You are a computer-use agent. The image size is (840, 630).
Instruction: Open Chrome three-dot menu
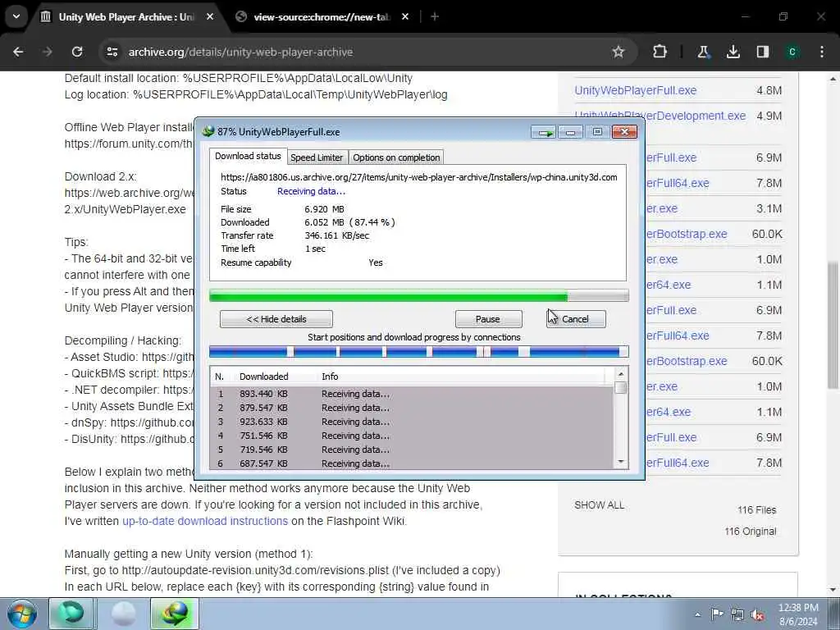[x=822, y=52]
